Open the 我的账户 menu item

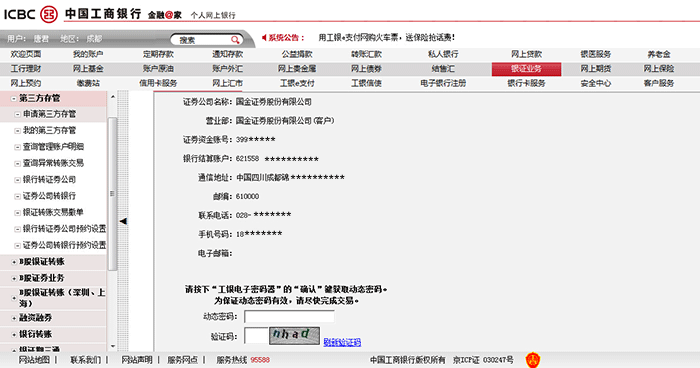[x=88, y=54]
